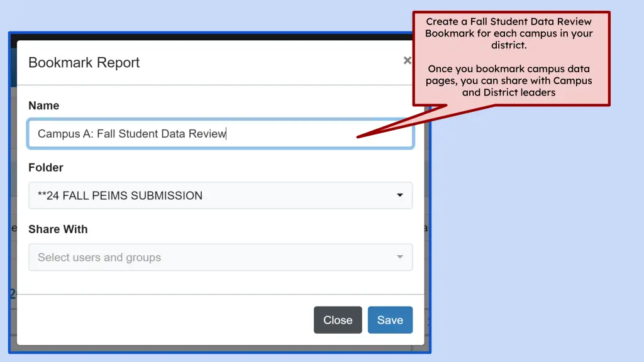Click the Folder field label
Viewport: 644px width, 362px height.
(x=46, y=168)
